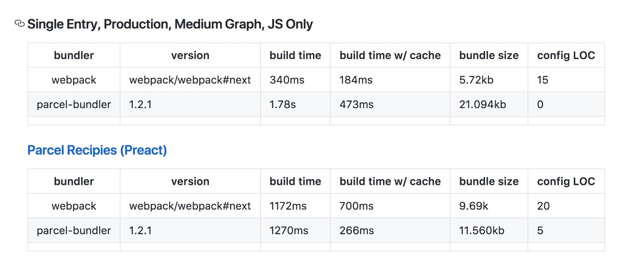Select the 473ms cached build time cell
The width and height of the screenshot is (644, 260).
[x=356, y=104]
